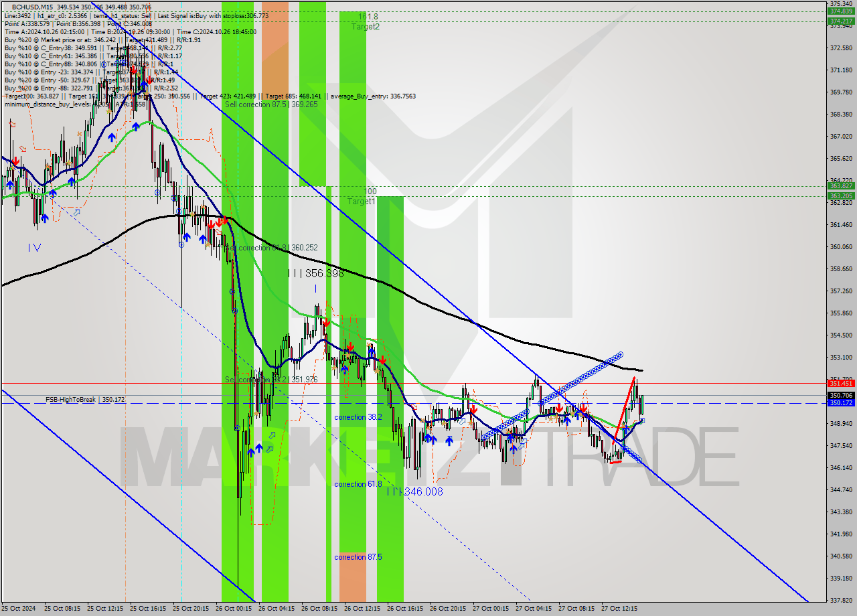Click the '26 Oct 08:15' time label
The width and height of the screenshot is (857, 616).
click(319, 609)
